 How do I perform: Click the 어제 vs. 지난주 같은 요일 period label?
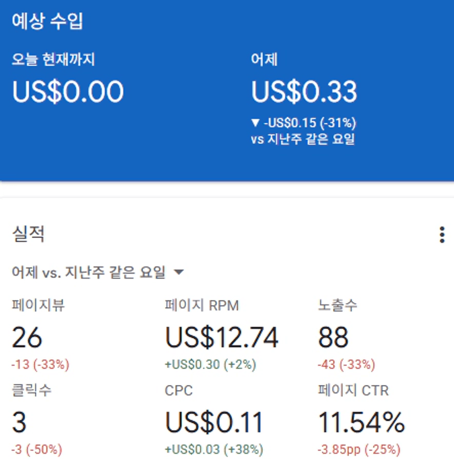(x=88, y=272)
